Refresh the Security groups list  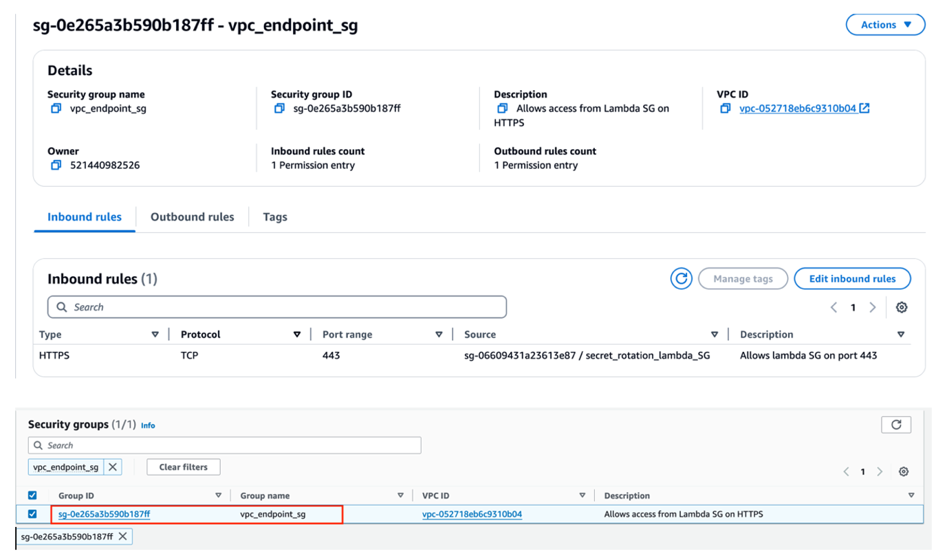895,424
